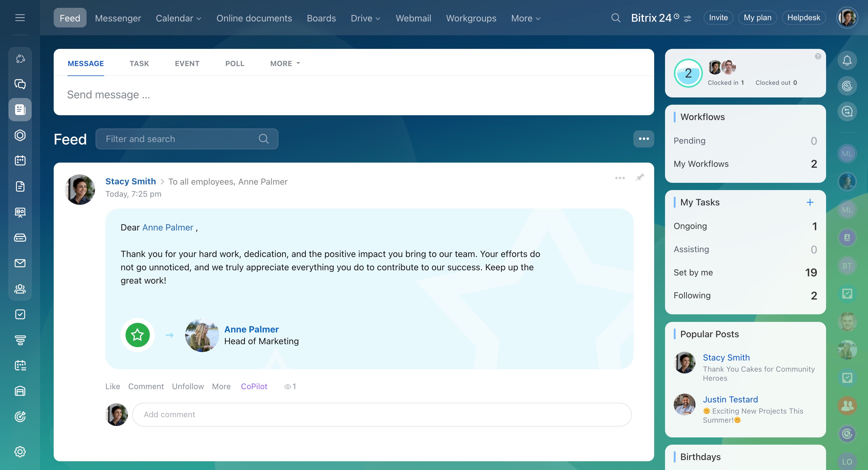Open the funnel CRM icon in sidebar
Image resolution: width=868 pixels, height=470 pixels.
coord(20,340)
